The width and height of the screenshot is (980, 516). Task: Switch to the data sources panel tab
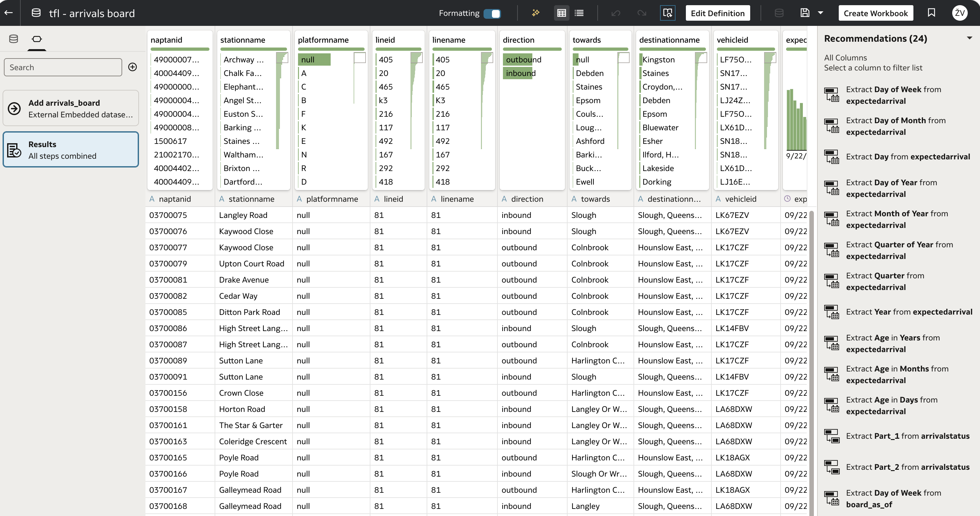14,39
